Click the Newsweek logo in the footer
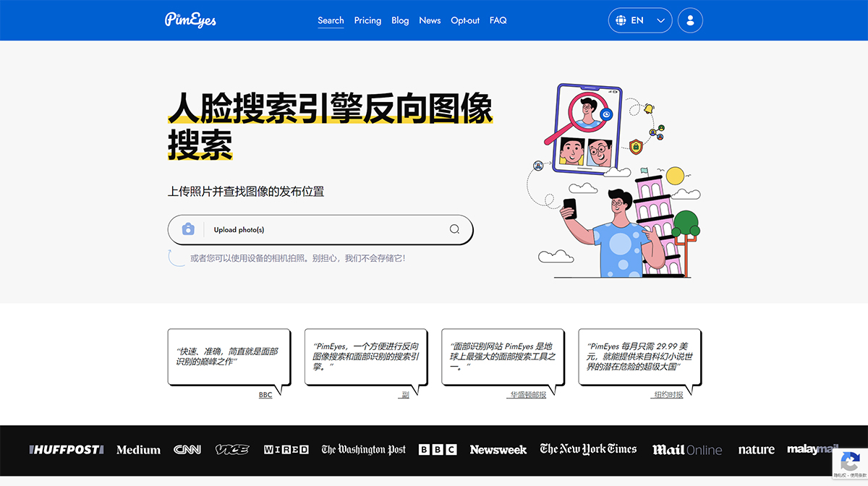This screenshot has height=486, width=868. pyautogui.click(x=498, y=449)
